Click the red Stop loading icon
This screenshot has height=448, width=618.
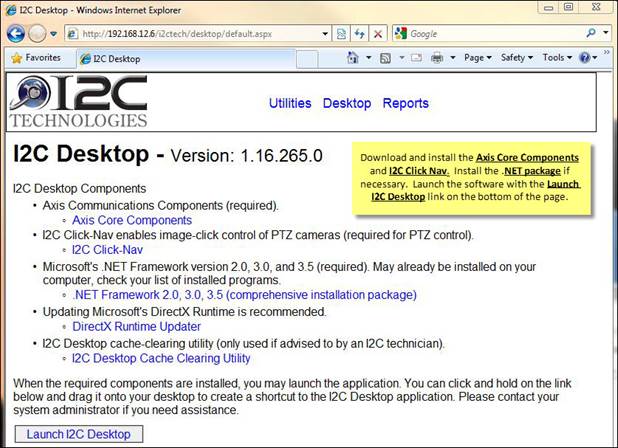click(378, 34)
